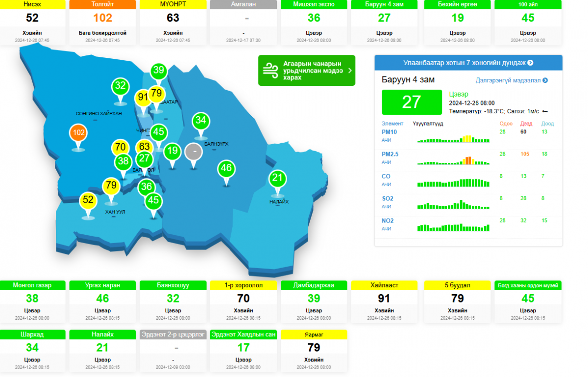Expand Улаанбаатар хотын 7 хоногийн дундаж header

coord(468,63)
